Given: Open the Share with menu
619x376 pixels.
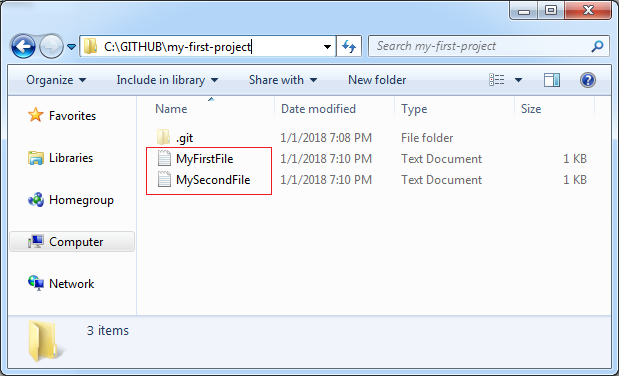Looking at the screenshot, I should pyautogui.click(x=283, y=80).
